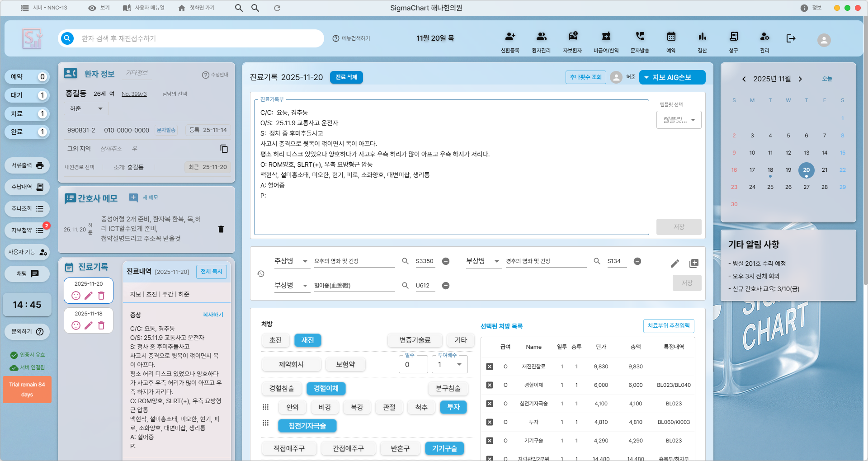Click the 진료 삭제 button
Image resolution: width=868 pixels, height=461 pixels.
pyautogui.click(x=346, y=77)
